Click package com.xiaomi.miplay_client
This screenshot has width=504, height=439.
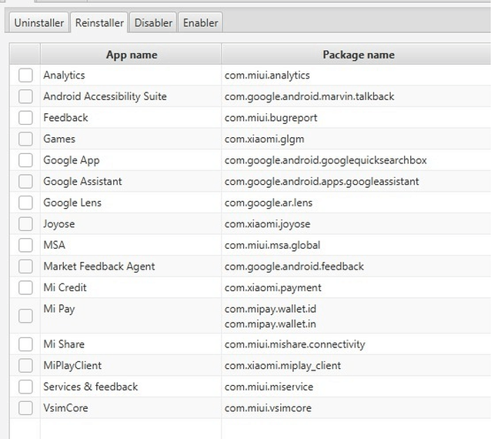(282, 365)
